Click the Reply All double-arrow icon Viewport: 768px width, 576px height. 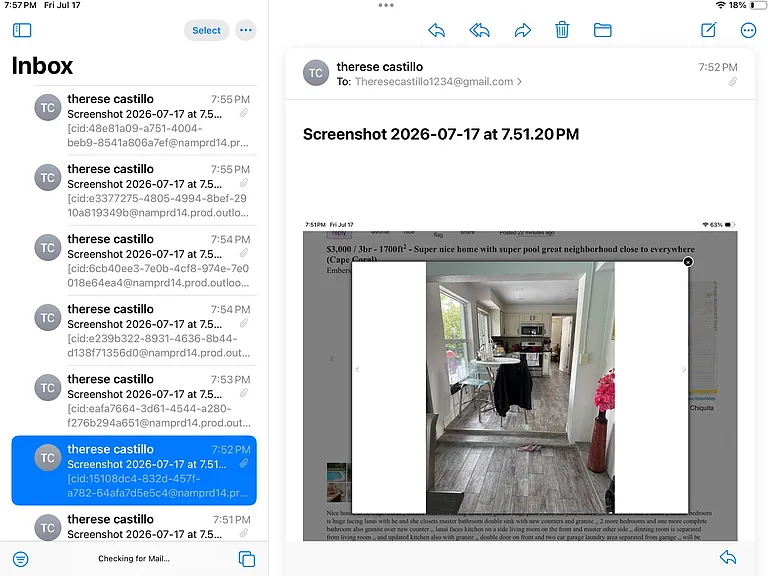click(x=480, y=30)
